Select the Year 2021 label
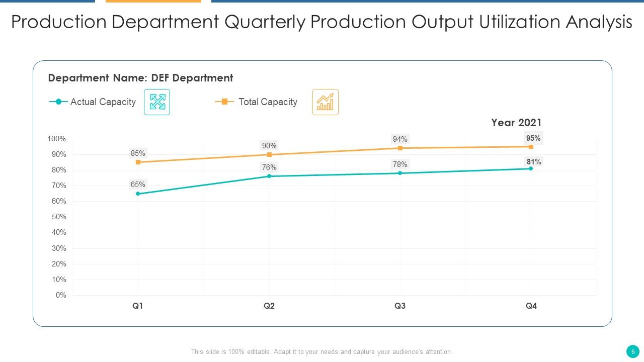This screenshot has width=644, height=362. (x=516, y=123)
